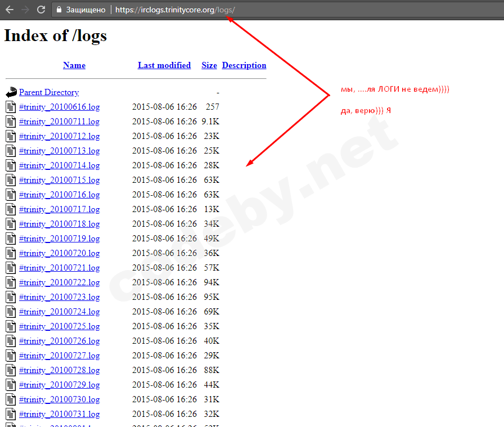Open the #trinity_20100711.log link
This screenshot has height=427, width=504.
coord(60,122)
